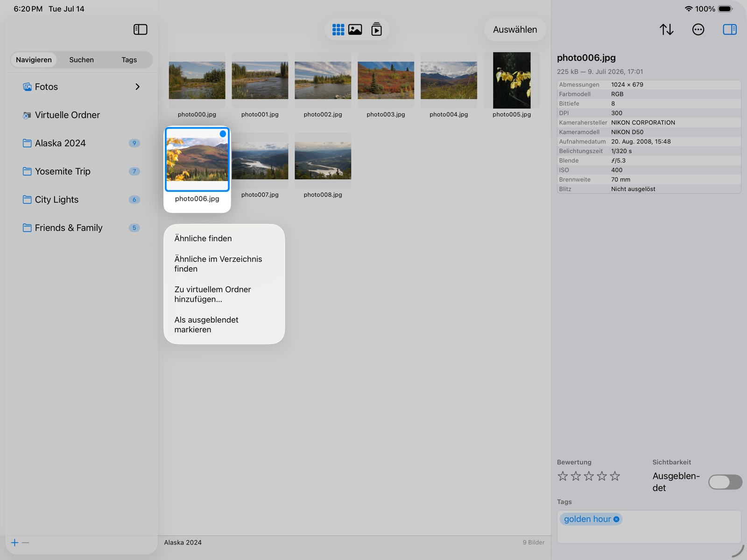Click the Friends & Family folder icon
This screenshot has height=560, width=747.
point(27,228)
